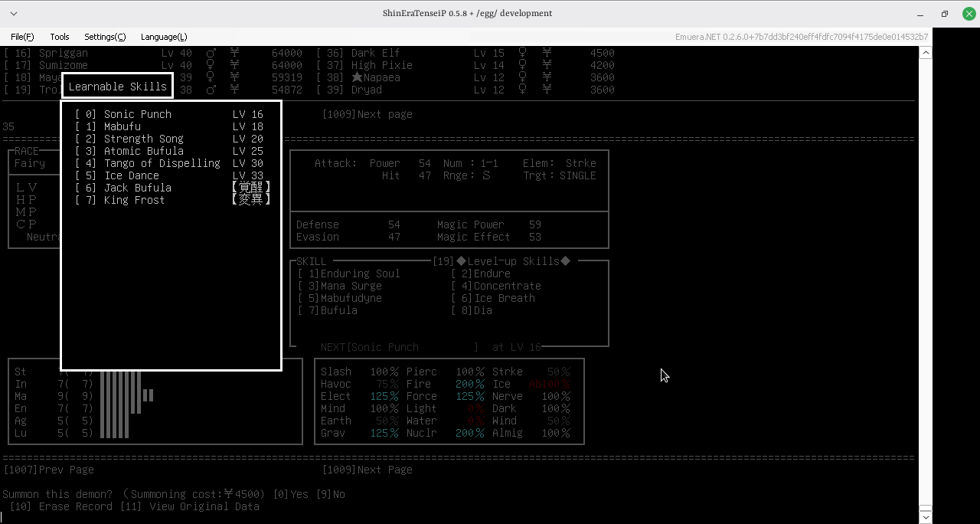The width and height of the screenshot is (980, 524).
Task: Select [5] Ice Dance learnable skill
Action: click(169, 175)
